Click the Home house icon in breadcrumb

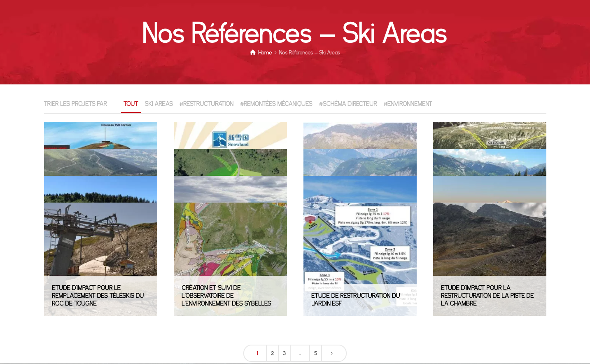(253, 52)
